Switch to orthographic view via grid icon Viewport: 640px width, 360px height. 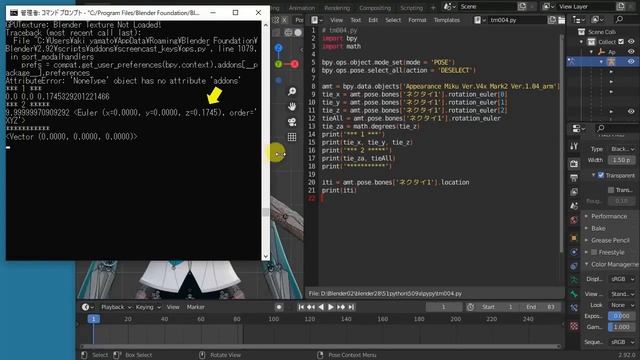[x=292, y=137]
